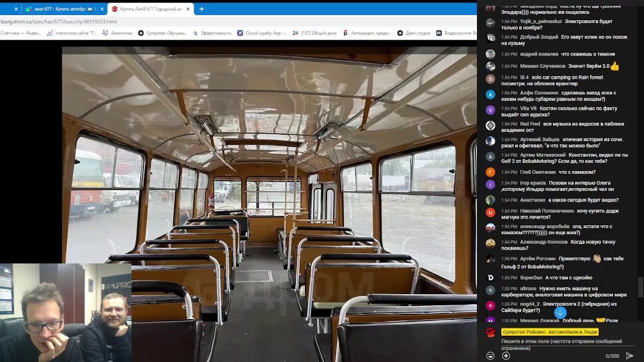644x362 pixels.
Task: Click SuperDan's avatar in chat
Action: coord(491,278)
